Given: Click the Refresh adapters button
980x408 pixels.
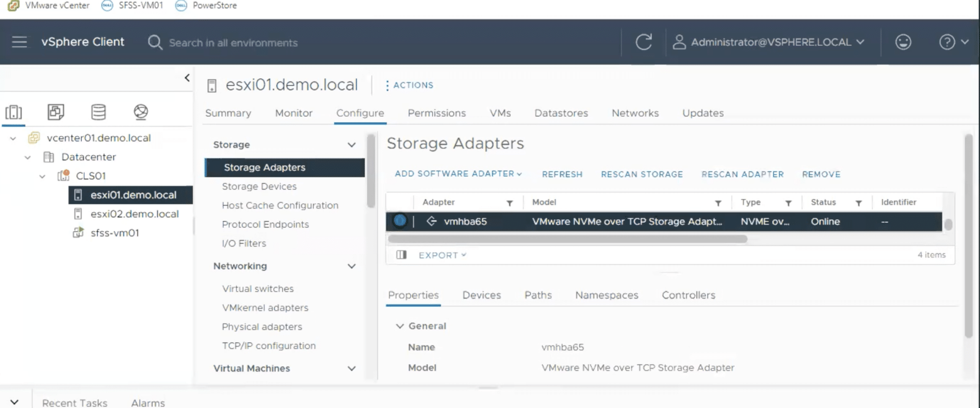Looking at the screenshot, I should click(562, 174).
